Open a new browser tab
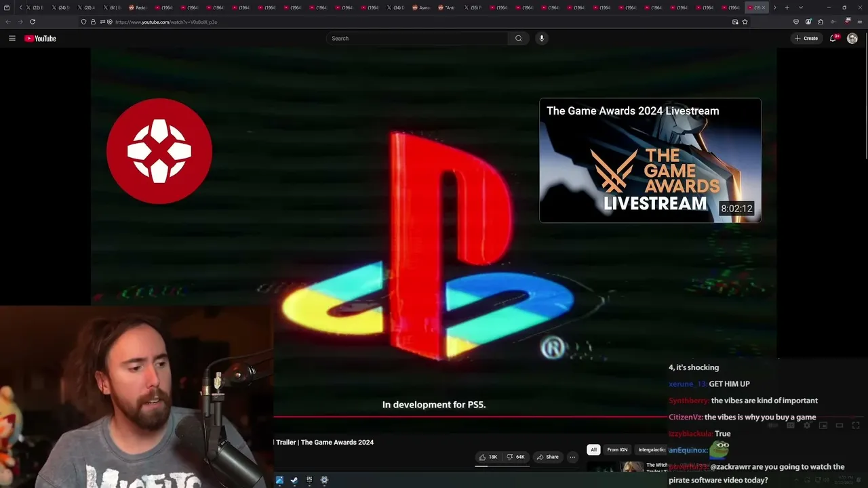The height and width of the screenshot is (488, 868). (x=787, y=7)
